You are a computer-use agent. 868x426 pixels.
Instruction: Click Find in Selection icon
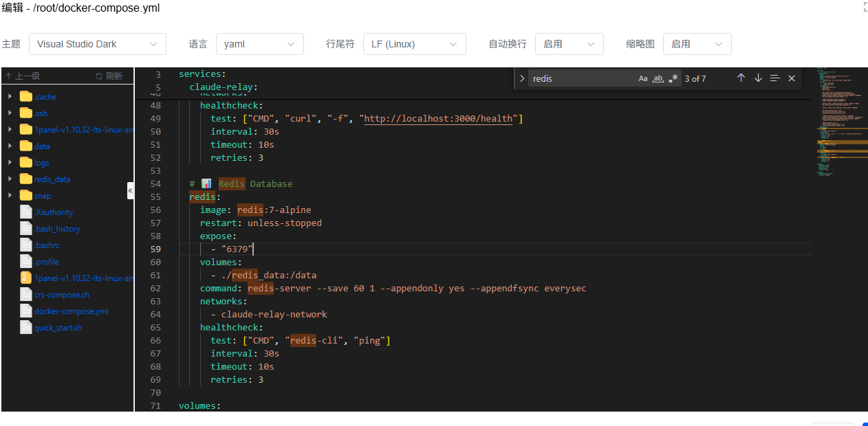[x=775, y=78]
